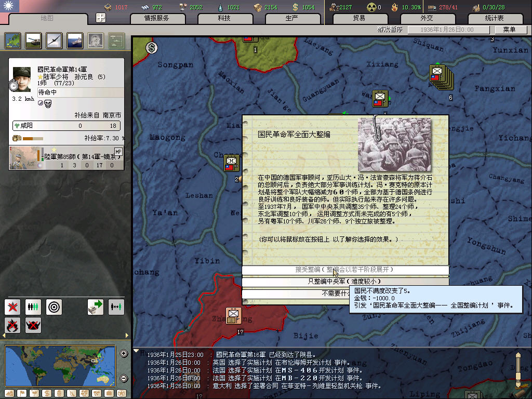The image size is (532, 399).
Task: Switch to star-circle victory map mode
Action: [x=122, y=393]
